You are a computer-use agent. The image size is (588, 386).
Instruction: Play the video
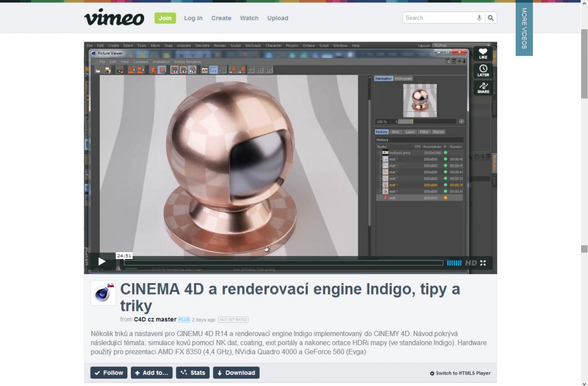[102, 261]
